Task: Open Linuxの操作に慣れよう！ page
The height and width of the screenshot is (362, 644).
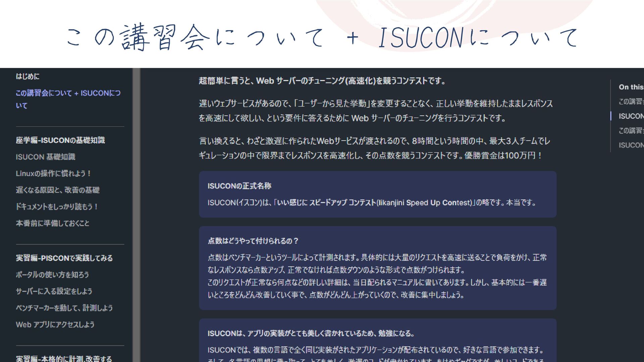Action: pyautogui.click(x=53, y=174)
